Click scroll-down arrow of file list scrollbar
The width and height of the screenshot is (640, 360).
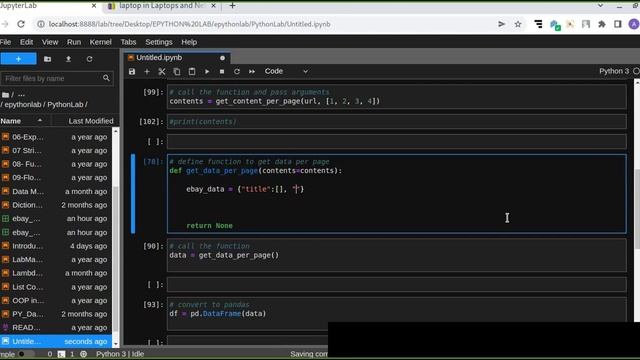[116, 344]
